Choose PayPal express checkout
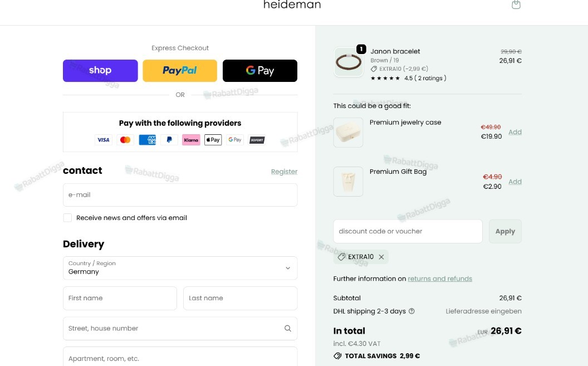The height and width of the screenshot is (366, 588). (180, 71)
